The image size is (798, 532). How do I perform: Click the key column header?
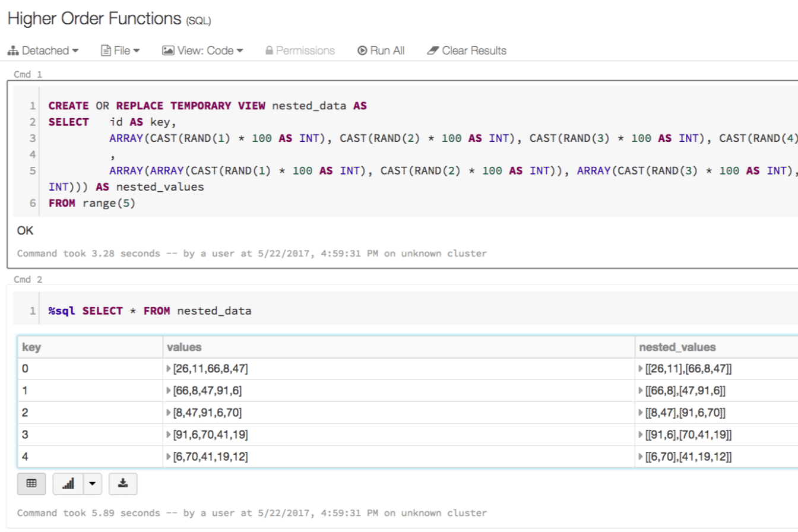pyautogui.click(x=90, y=347)
